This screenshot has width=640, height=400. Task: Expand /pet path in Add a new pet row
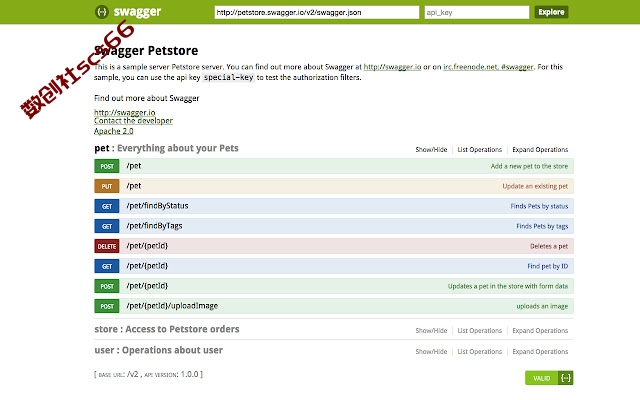pyautogui.click(x=133, y=166)
